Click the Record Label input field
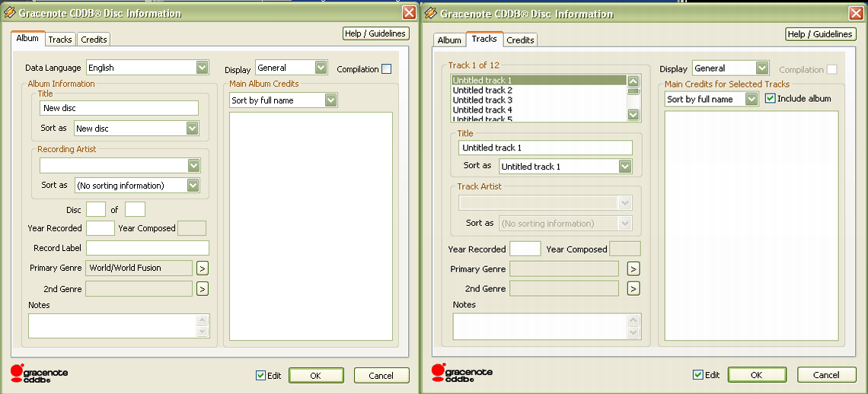 click(x=147, y=247)
